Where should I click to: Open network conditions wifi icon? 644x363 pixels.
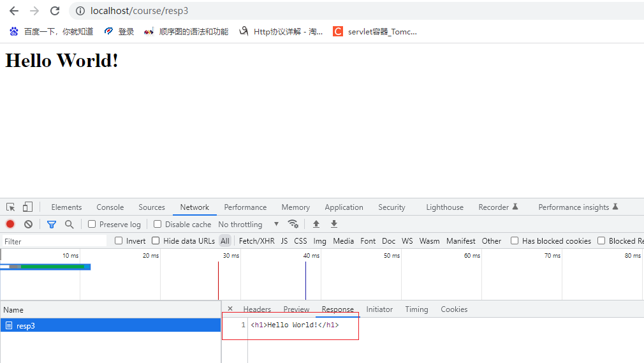click(293, 224)
